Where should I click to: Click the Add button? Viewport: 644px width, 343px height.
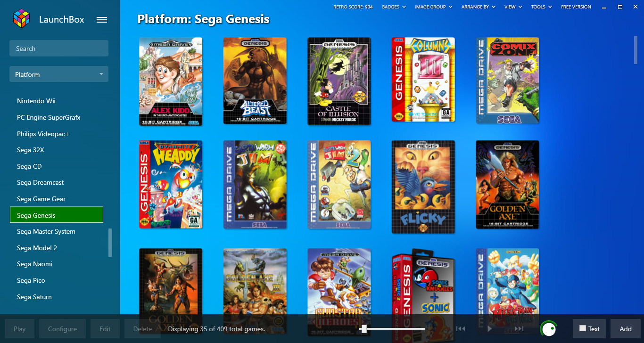click(626, 329)
